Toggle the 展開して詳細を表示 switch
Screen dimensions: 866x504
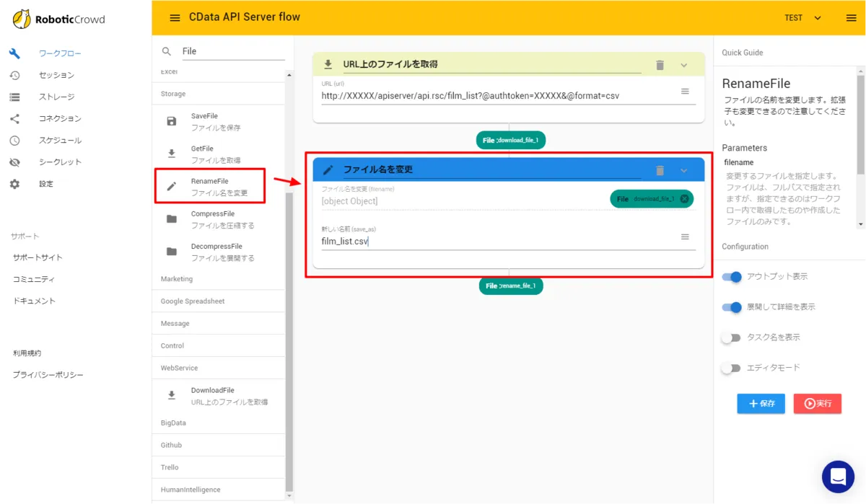pyautogui.click(x=732, y=307)
